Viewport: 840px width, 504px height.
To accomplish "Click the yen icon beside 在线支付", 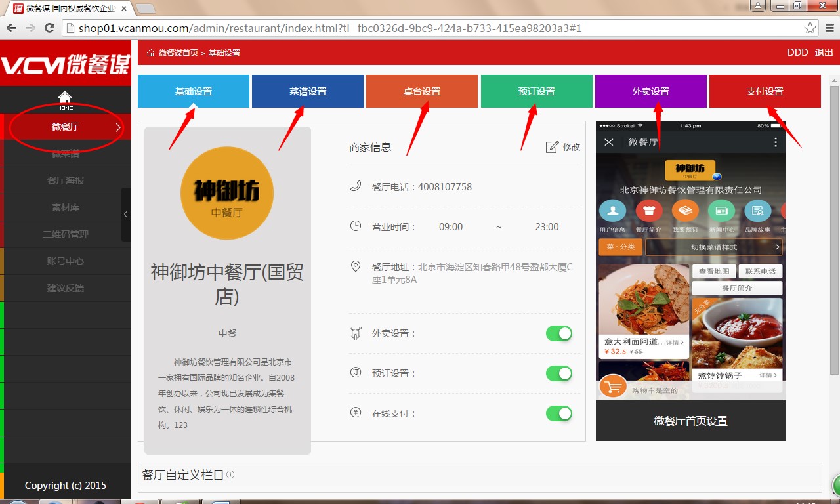I will [x=356, y=413].
